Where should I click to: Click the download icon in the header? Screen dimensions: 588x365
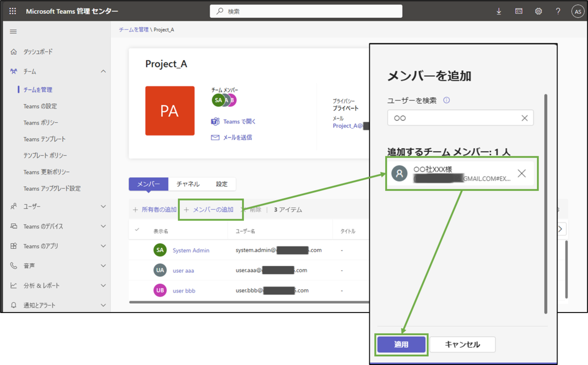[x=499, y=11]
